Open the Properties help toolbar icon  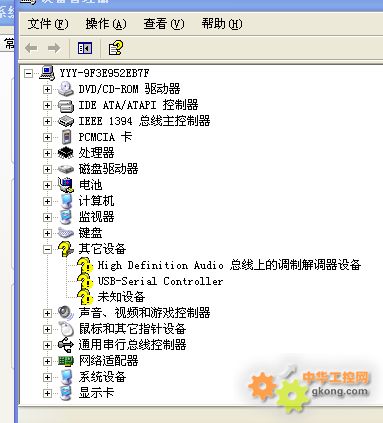pos(116,48)
